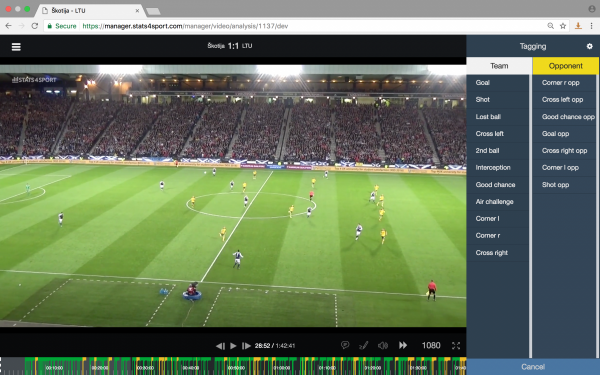Bookmark page with browser star icon
This screenshot has height=375, width=600.
(x=563, y=26)
